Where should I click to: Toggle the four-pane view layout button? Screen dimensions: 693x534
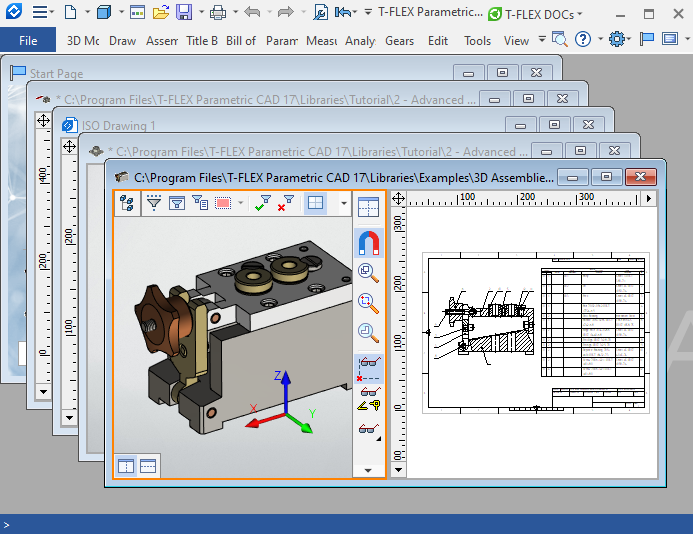(x=316, y=203)
